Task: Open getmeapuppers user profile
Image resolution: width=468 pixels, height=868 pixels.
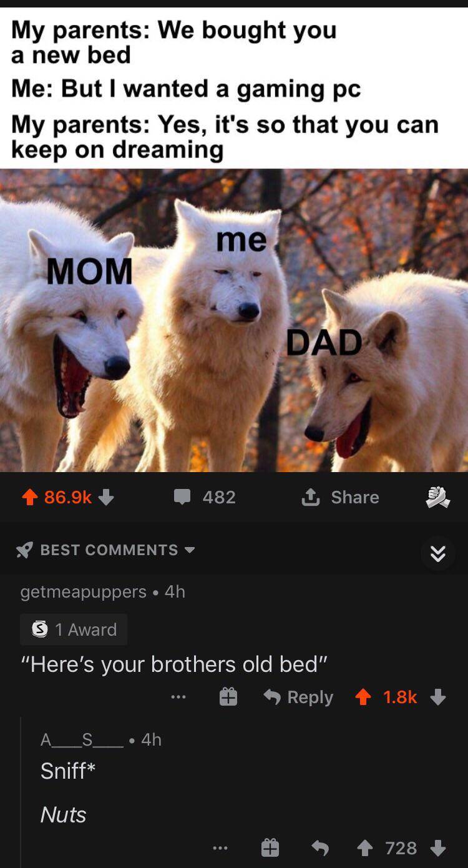Action: [84, 591]
